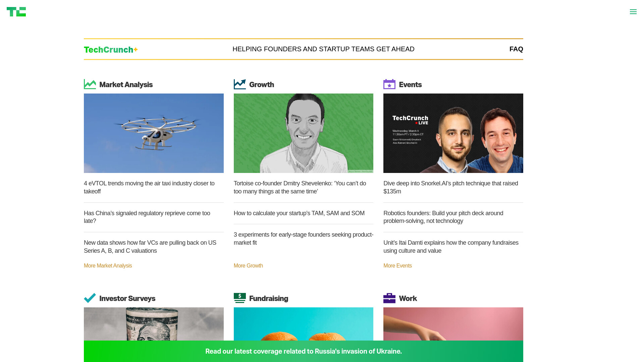The width and height of the screenshot is (644, 362).
Task: Open '3 experiments for early-stage founders' article
Action: [x=304, y=239]
